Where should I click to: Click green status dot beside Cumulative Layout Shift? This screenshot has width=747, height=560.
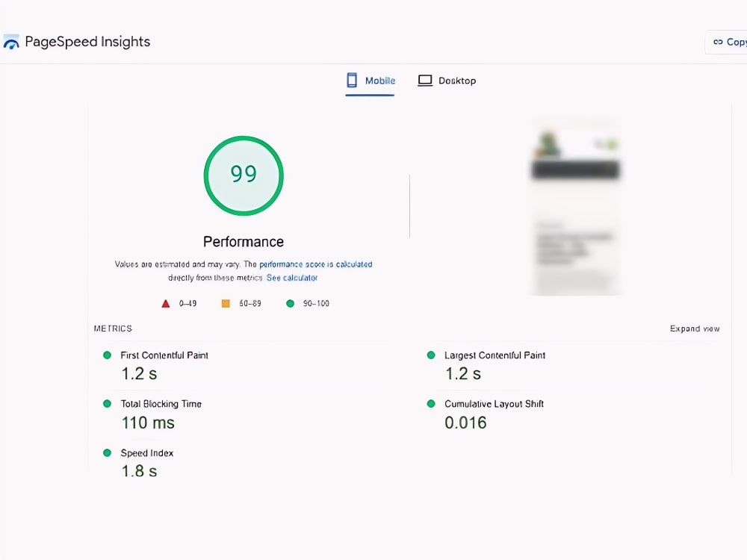(431, 404)
